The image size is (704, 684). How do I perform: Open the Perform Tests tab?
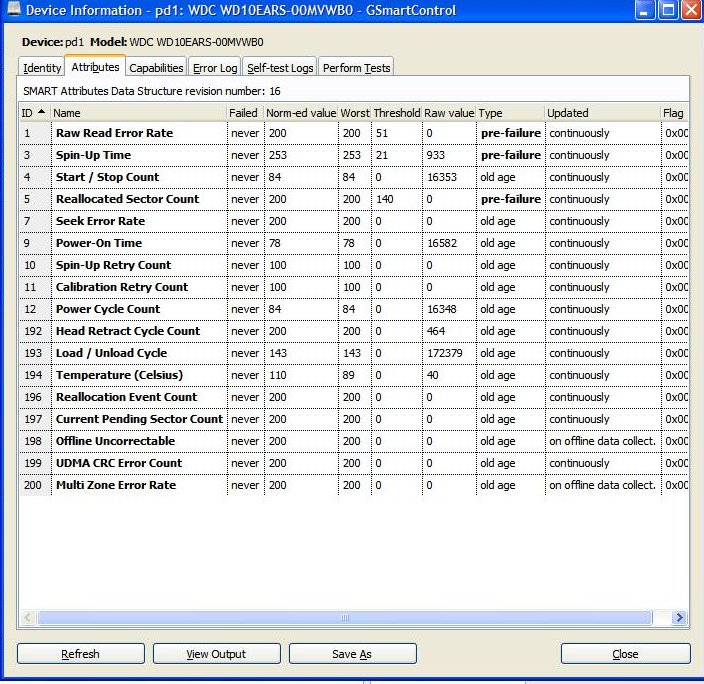pyautogui.click(x=356, y=68)
